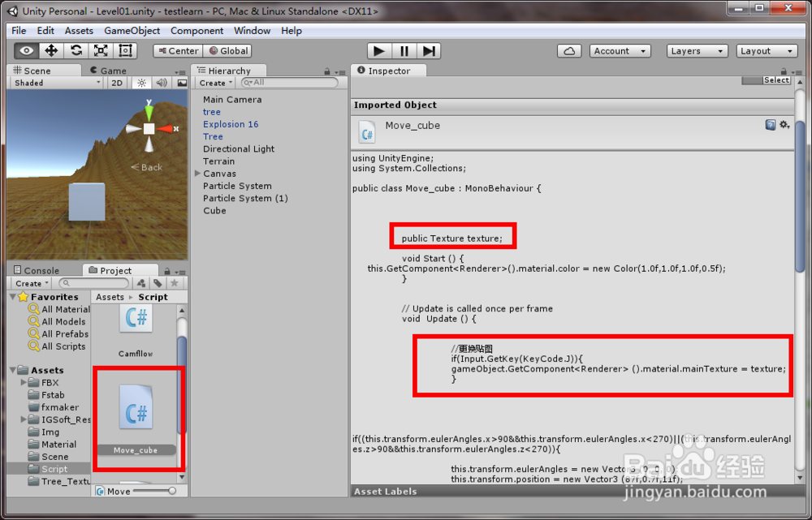Viewport: 812px width, 520px height.
Task: Collapse the Favorites group
Action: pyautogui.click(x=13, y=296)
